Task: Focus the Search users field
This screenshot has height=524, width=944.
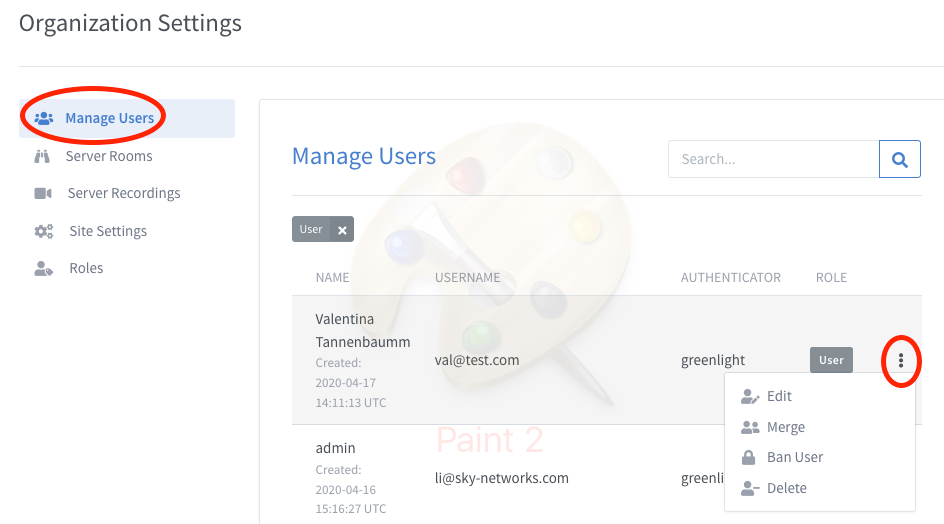Action: pos(774,159)
